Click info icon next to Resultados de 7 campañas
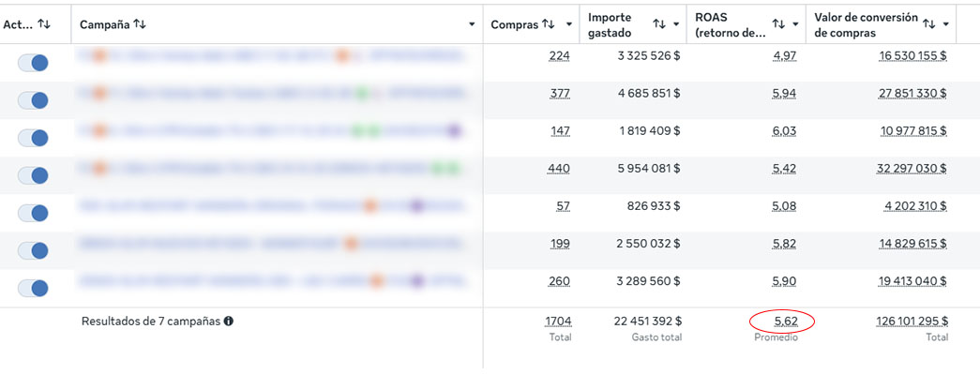Image resolution: width=980 pixels, height=374 pixels. pyautogui.click(x=229, y=322)
